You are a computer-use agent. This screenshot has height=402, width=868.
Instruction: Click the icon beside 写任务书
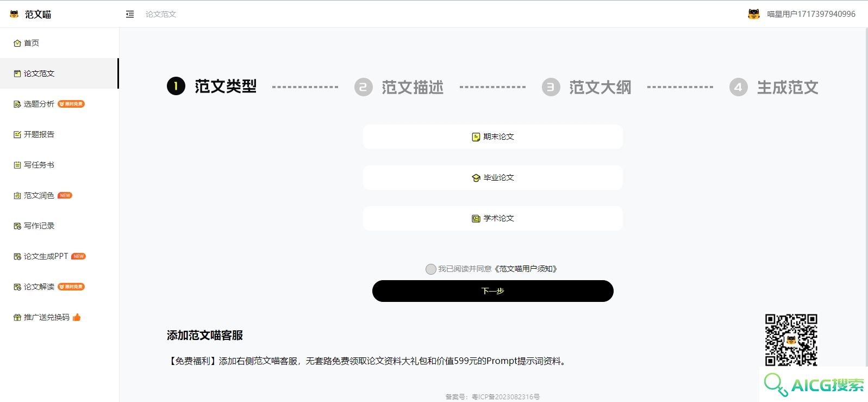[x=17, y=165]
